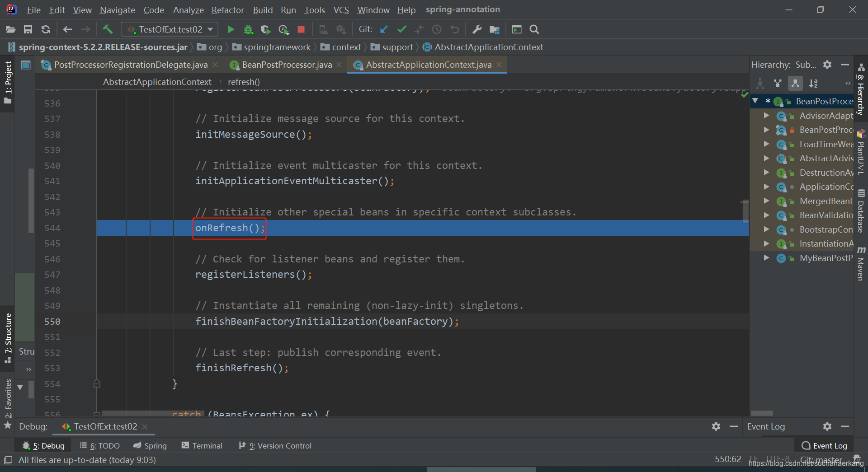Open Debug panel settings gear icon
This screenshot has width=868, height=472.
point(716,426)
